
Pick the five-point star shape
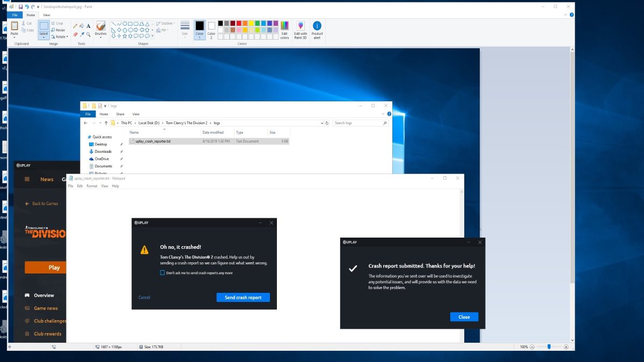pos(125,36)
